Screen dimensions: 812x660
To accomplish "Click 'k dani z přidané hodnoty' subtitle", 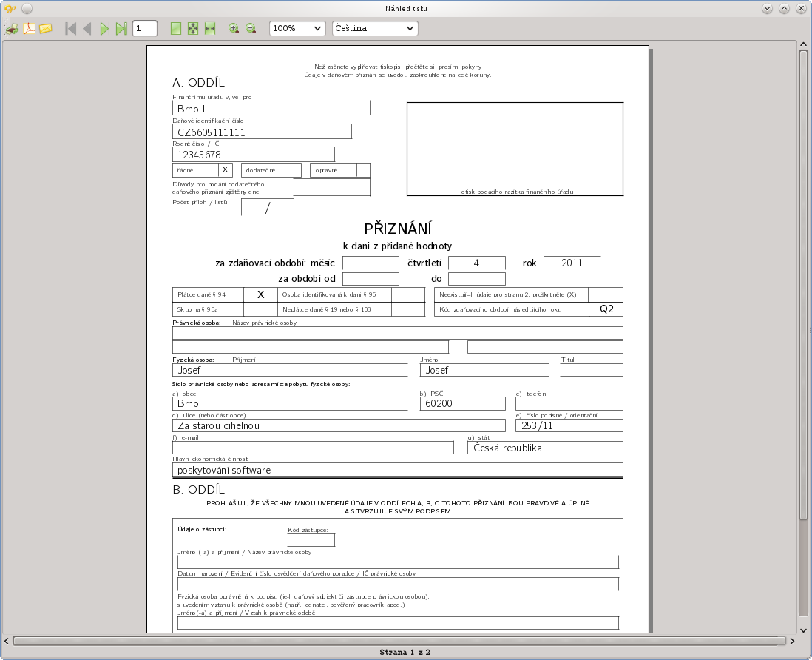I will pyautogui.click(x=398, y=246).
